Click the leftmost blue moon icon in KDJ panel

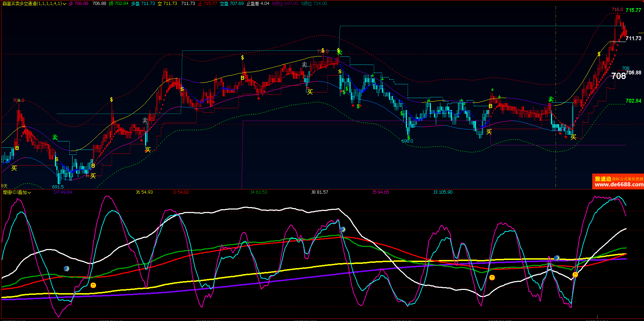click(x=67, y=269)
